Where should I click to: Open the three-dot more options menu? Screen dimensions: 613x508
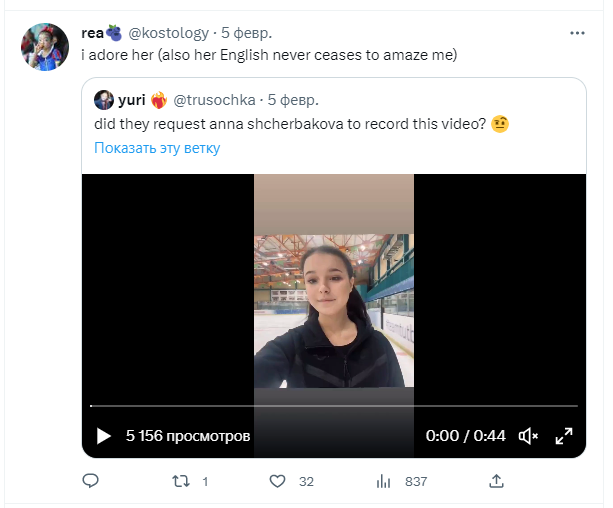577,33
